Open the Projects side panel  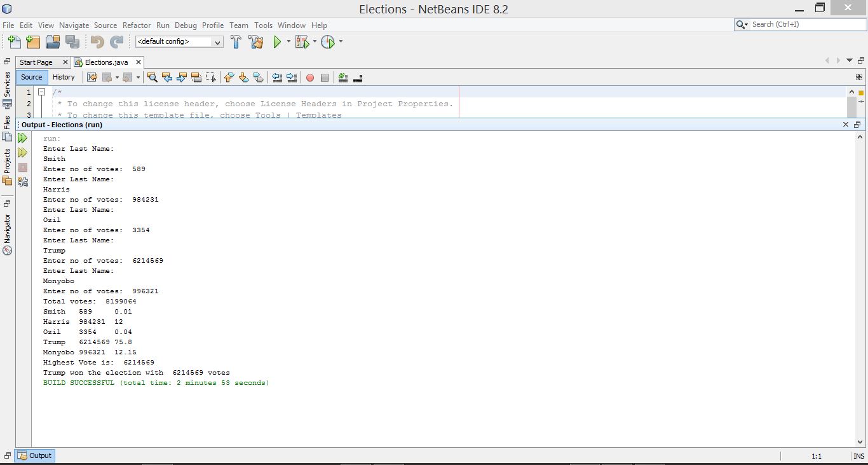click(x=8, y=162)
